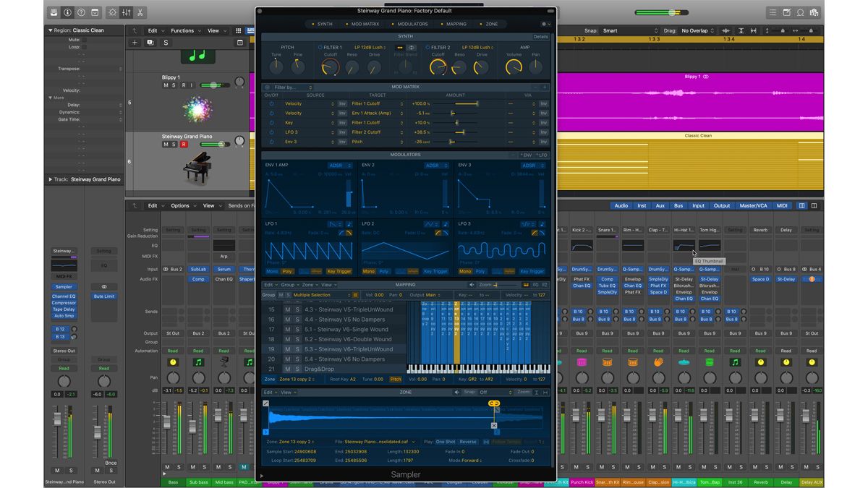The height and width of the screenshot is (488, 868).
Task: Click the grid view icon in the tracks menu bar
Action: pyautogui.click(x=238, y=31)
